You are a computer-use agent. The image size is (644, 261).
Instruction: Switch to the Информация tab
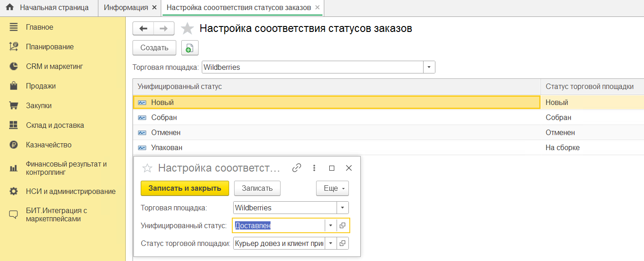click(x=126, y=8)
